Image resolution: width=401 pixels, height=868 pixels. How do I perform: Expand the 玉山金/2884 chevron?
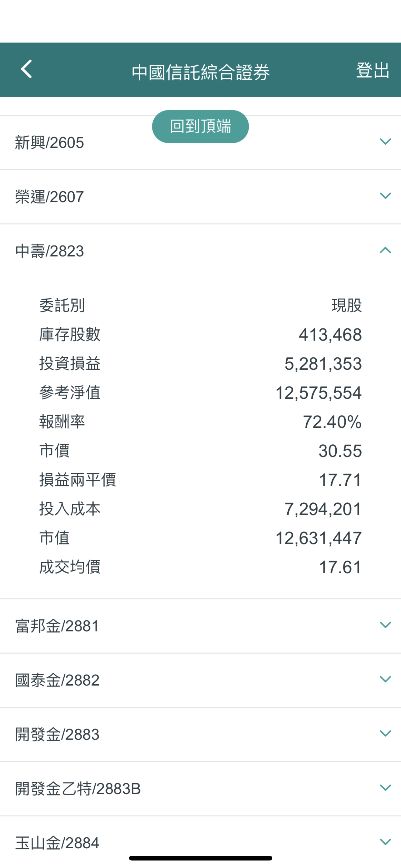385,842
